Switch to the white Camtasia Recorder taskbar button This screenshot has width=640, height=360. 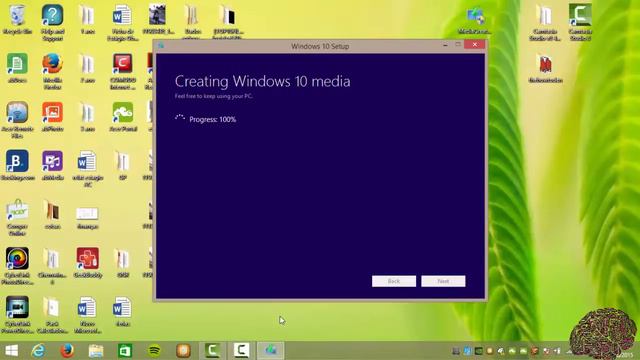(241, 351)
